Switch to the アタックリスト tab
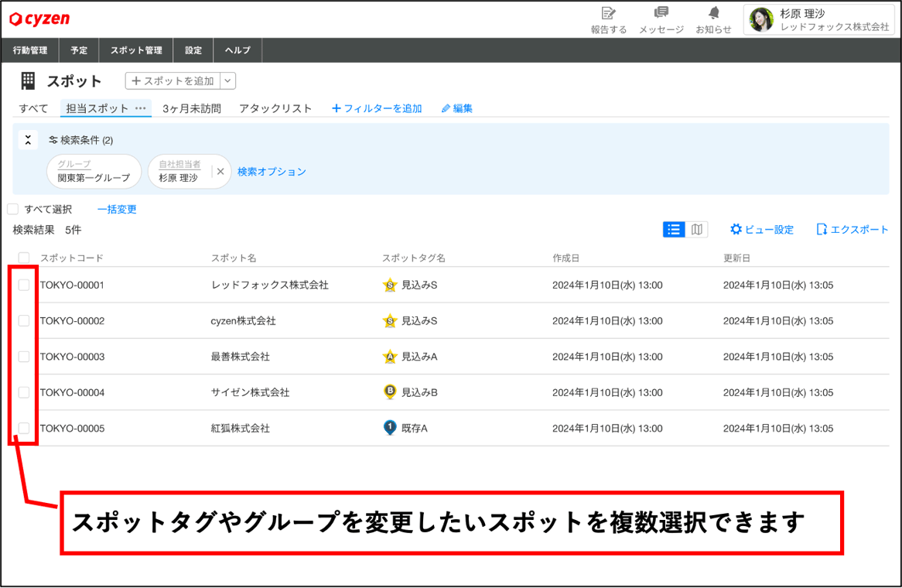Screen dimensions: 902x588 [275, 108]
